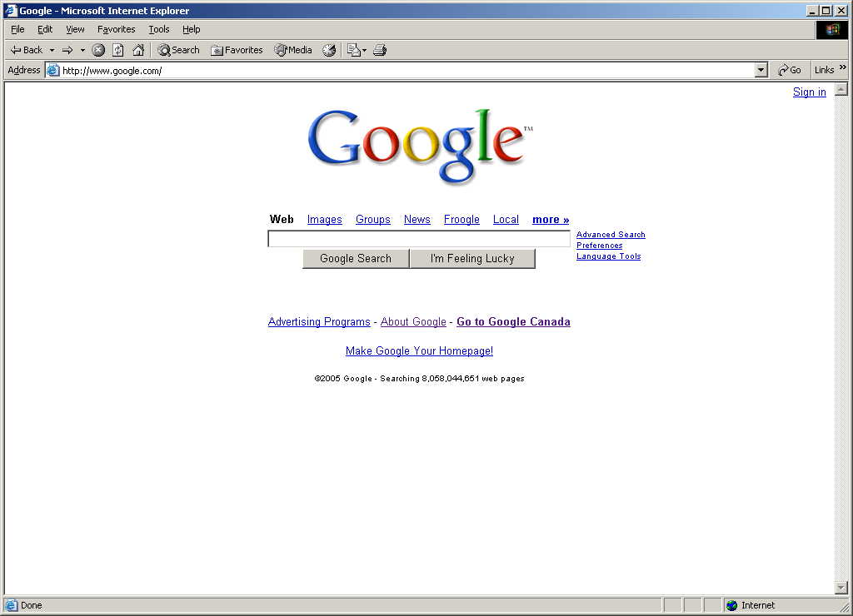Open the toolbar Search magnifier button
The image size is (853, 616).
tap(178, 50)
